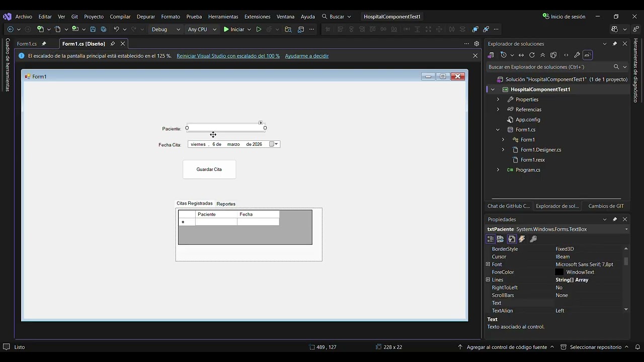This screenshot has width=644, height=362.
Task: Open date picker calendar dropdown on form
Action: 274,144
